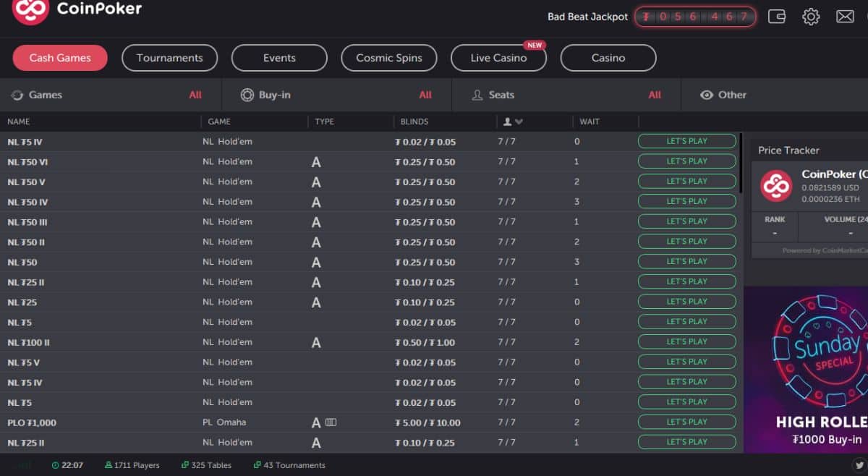Viewport: 868px width, 476px height.
Task: Click Let's Play for NL ₮50 VI
Action: [686, 161]
